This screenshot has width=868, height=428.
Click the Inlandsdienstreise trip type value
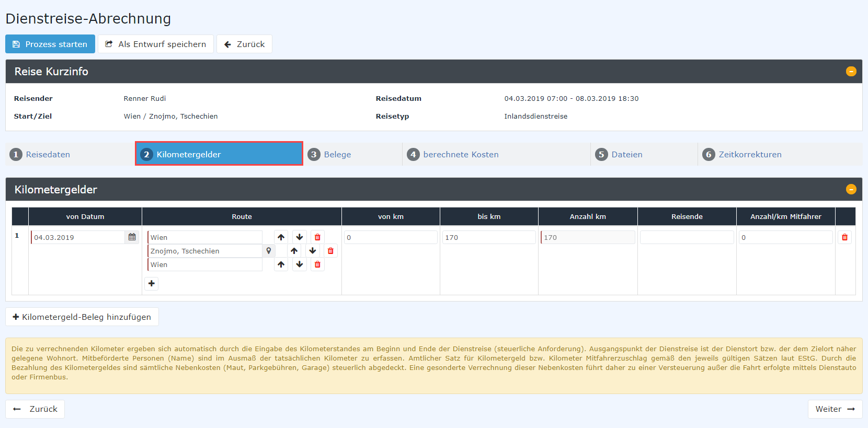[535, 116]
